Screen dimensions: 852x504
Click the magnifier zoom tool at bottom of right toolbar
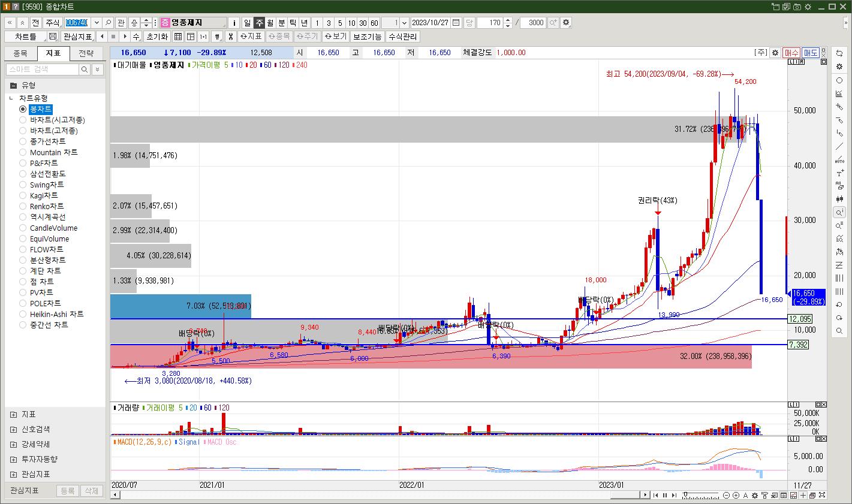pyautogui.click(x=839, y=331)
